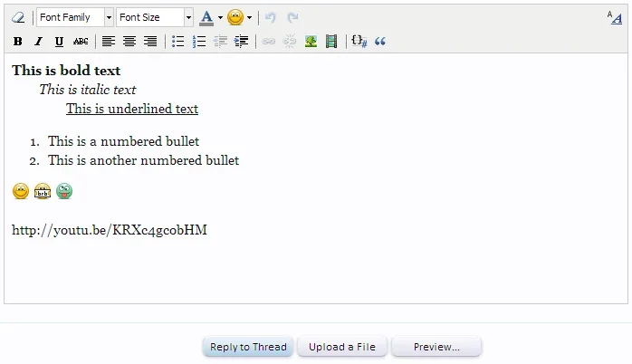Click the smiley face toolbar icon
The height and width of the screenshot is (364, 632).
point(235,17)
